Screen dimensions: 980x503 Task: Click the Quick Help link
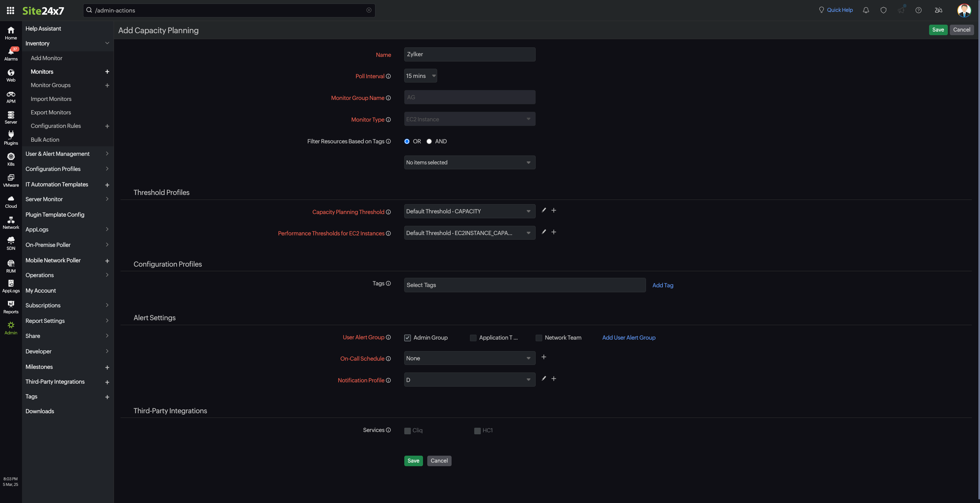(x=839, y=10)
